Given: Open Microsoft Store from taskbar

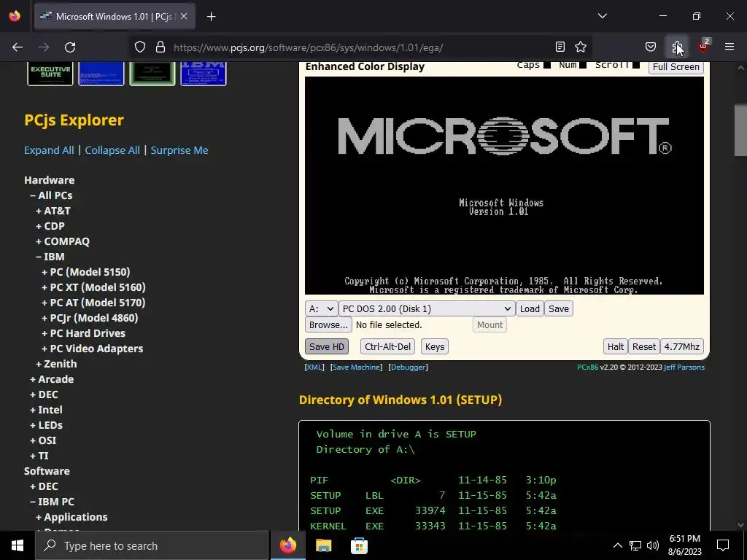Looking at the screenshot, I should point(359,545).
